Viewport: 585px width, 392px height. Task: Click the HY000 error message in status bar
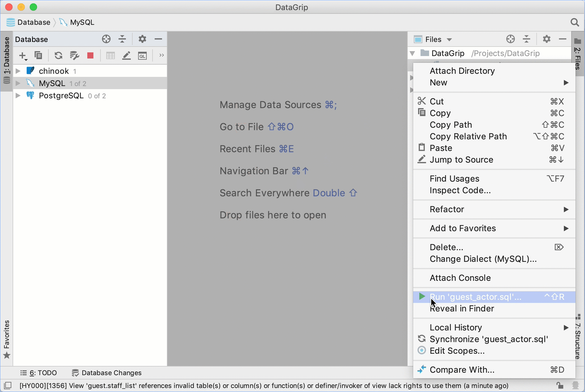(264, 386)
